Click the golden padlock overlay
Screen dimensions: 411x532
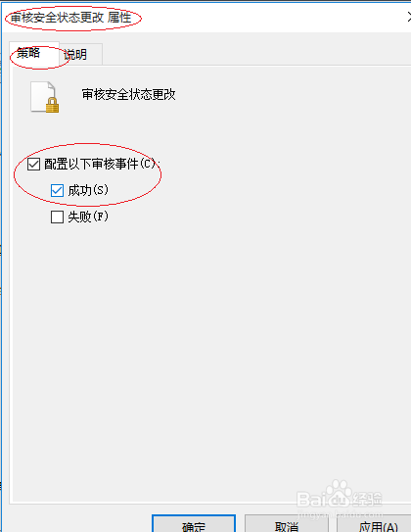click(x=52, y=105)
